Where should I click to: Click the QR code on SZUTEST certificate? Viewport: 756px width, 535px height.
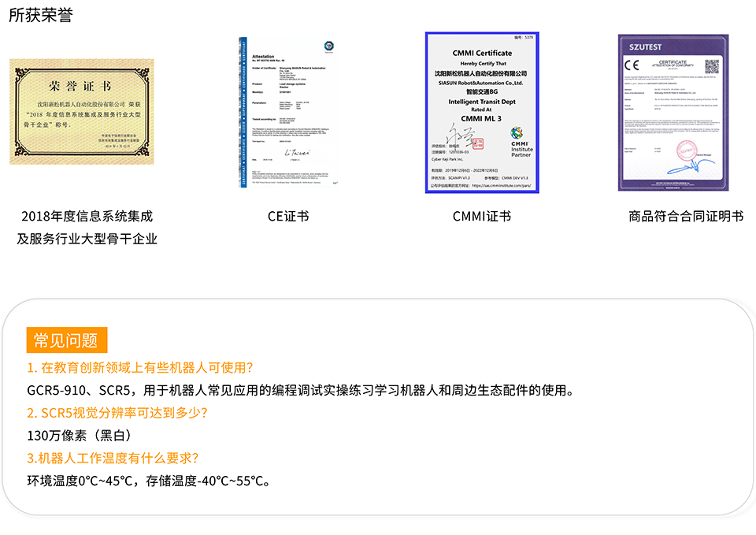712,66
